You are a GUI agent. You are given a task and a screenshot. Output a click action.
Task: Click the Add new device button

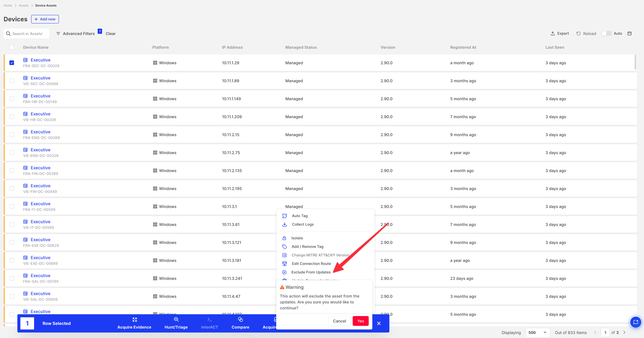click(x=45, y=19)
